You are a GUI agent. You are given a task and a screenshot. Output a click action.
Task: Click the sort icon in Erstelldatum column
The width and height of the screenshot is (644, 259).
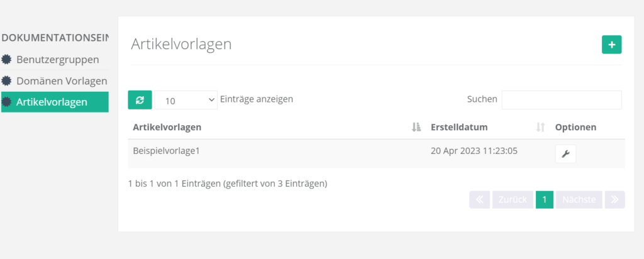pos(540,128)
